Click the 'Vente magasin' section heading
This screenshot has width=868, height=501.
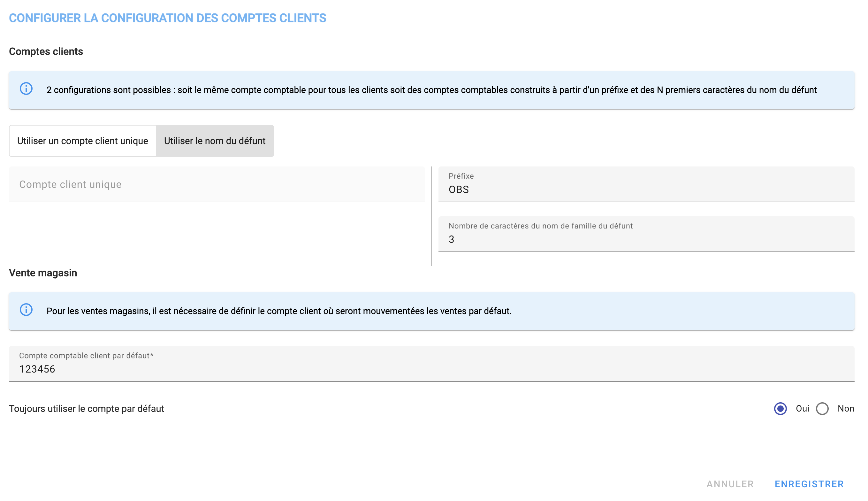43,273
